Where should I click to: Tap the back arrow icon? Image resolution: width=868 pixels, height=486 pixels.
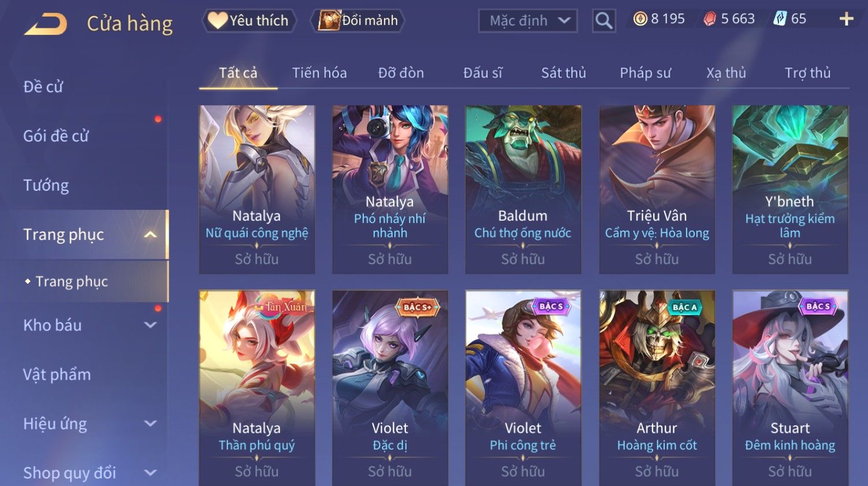coord(45,24)
